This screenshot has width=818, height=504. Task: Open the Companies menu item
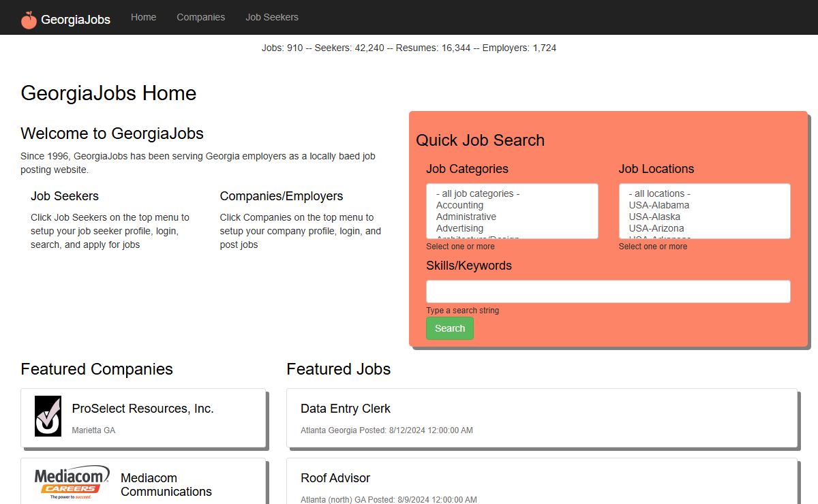coord(200,17)
